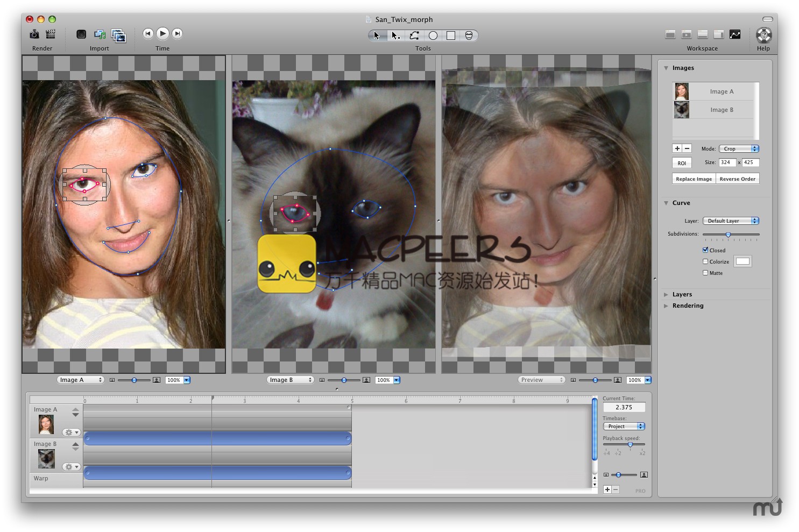Click the camera render still icon

[x=34, y=34]
